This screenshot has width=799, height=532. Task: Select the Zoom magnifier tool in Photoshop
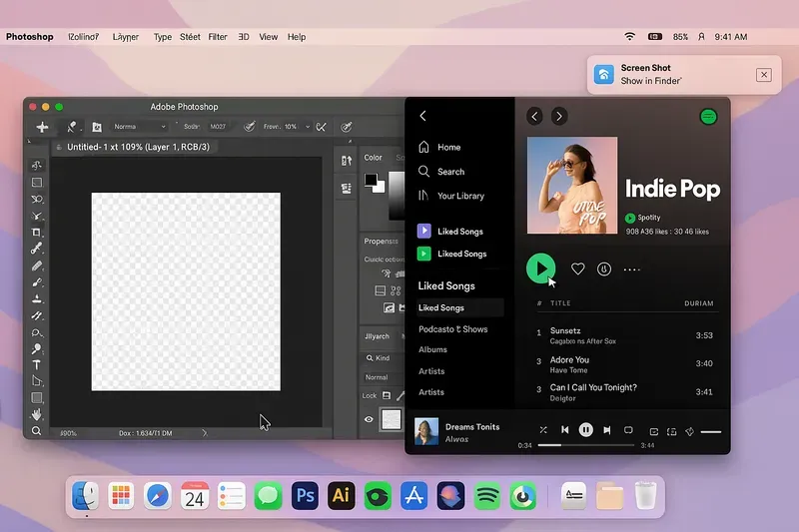click(37, 431)
